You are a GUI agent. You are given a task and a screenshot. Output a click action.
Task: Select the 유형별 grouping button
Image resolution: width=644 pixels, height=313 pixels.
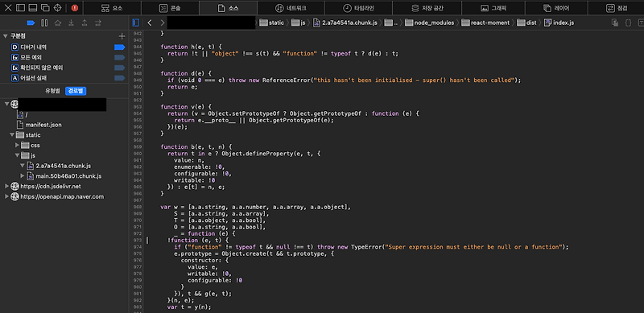point(52,91)
